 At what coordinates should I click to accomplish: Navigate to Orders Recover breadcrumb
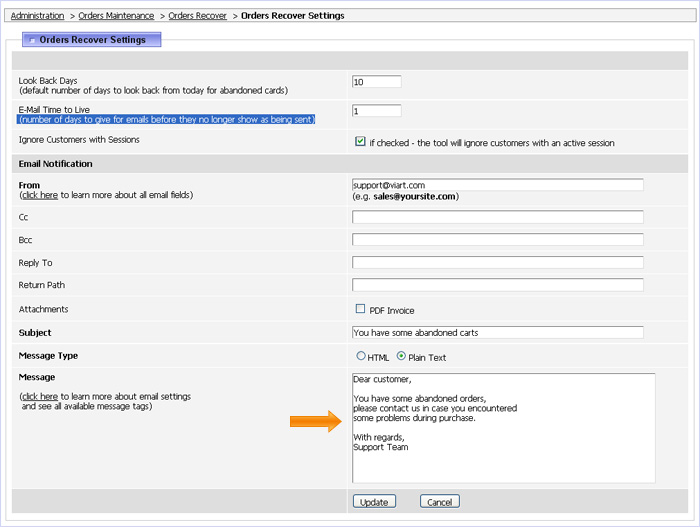point(197,16)
